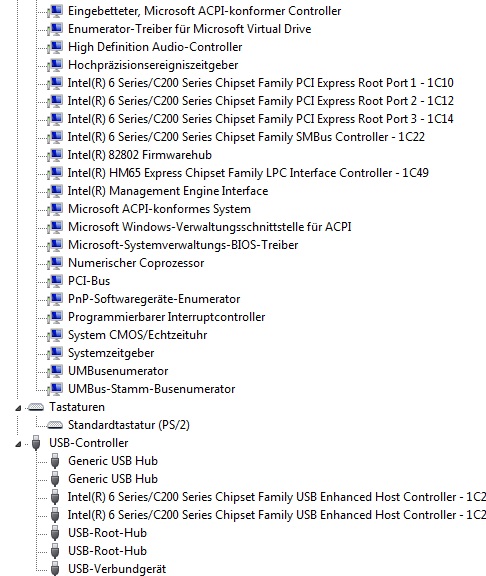Click the icon of PCI Express Root Port 3 - 1C14

55,119
